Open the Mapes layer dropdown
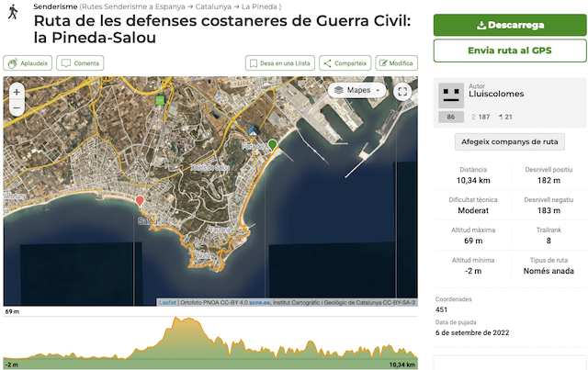The height and width of the screenshot is (370, 588). pyautogui.click(x=358, y=90)
